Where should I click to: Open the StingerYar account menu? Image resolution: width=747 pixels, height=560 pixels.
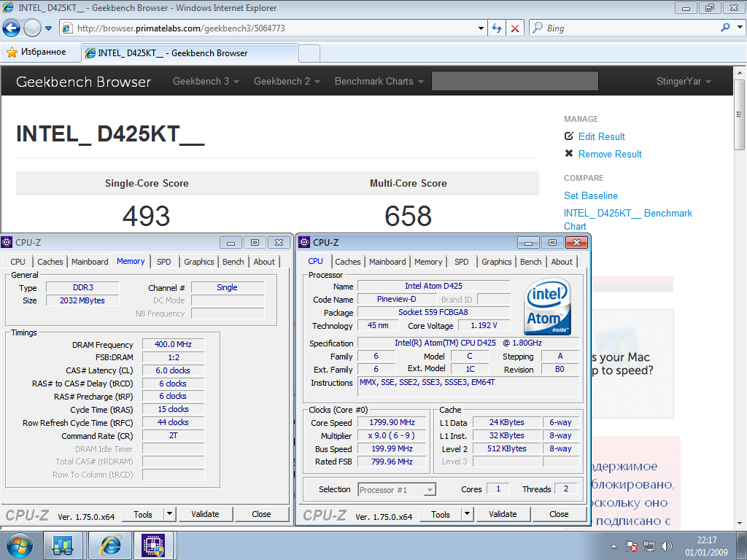(x=684, y=82)
